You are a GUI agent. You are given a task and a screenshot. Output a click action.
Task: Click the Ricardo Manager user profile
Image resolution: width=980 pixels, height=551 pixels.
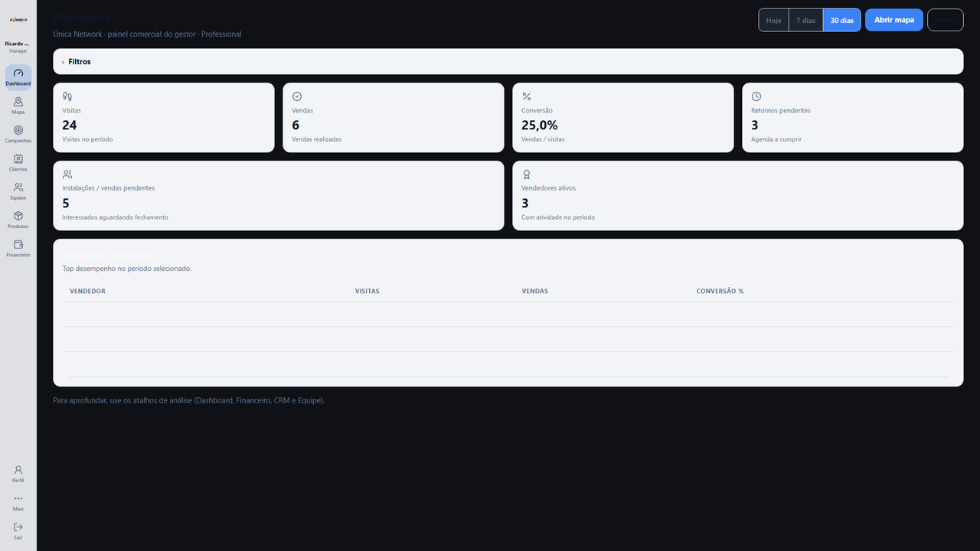(x=18, y=47)
